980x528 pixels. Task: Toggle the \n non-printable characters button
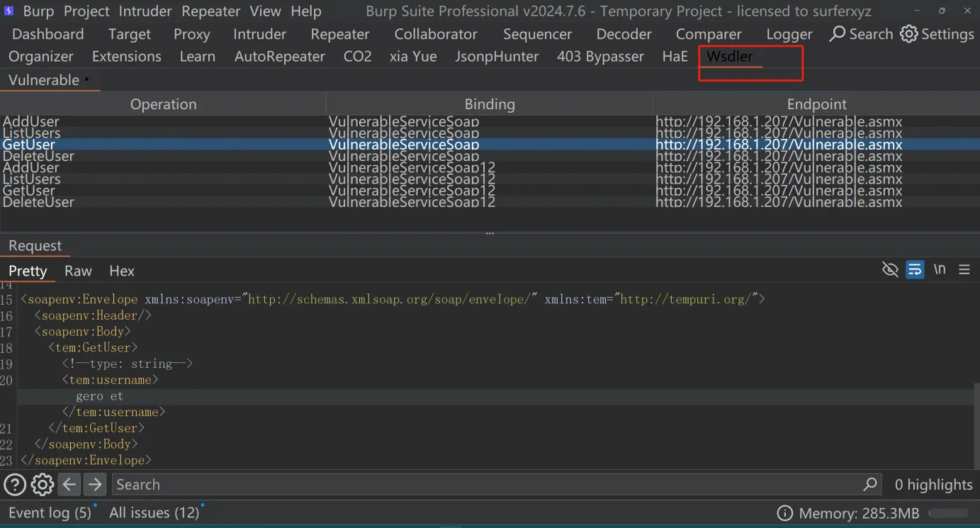(x=940, y=269)
